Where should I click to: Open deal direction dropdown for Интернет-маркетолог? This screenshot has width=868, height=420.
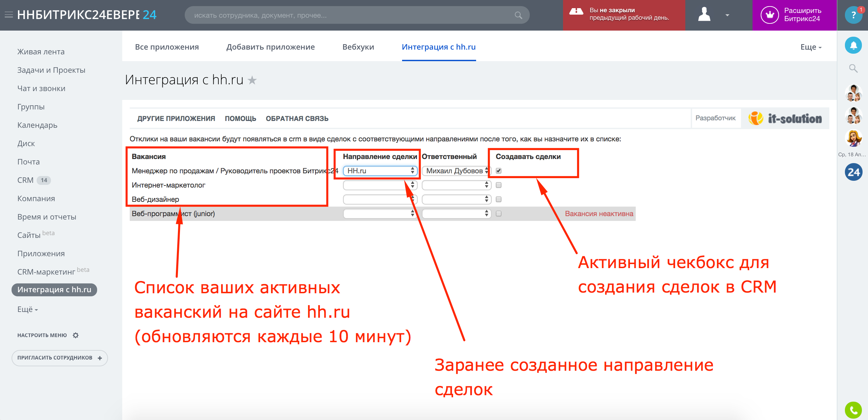(x=380, y=185)
